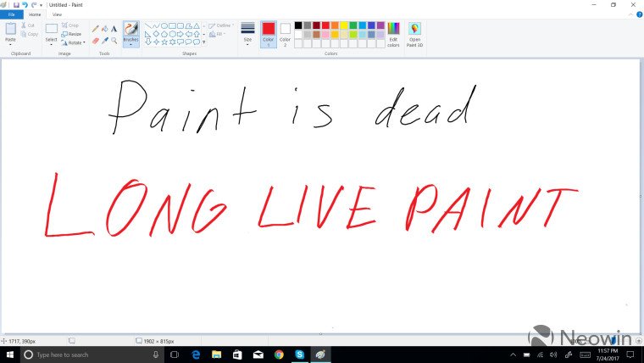Collapse the ribbon with the chevron
The width and height of the screenshot is (644, 363).
(631, 14)
